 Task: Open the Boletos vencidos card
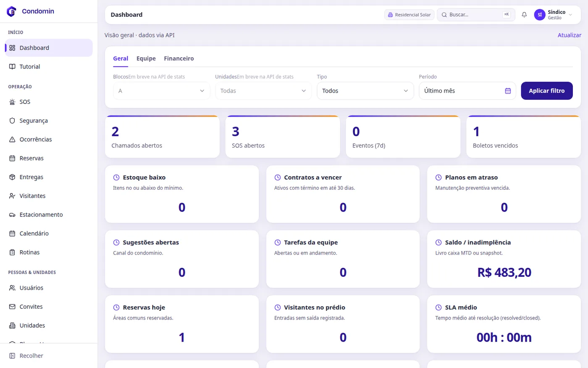point(524,137)
